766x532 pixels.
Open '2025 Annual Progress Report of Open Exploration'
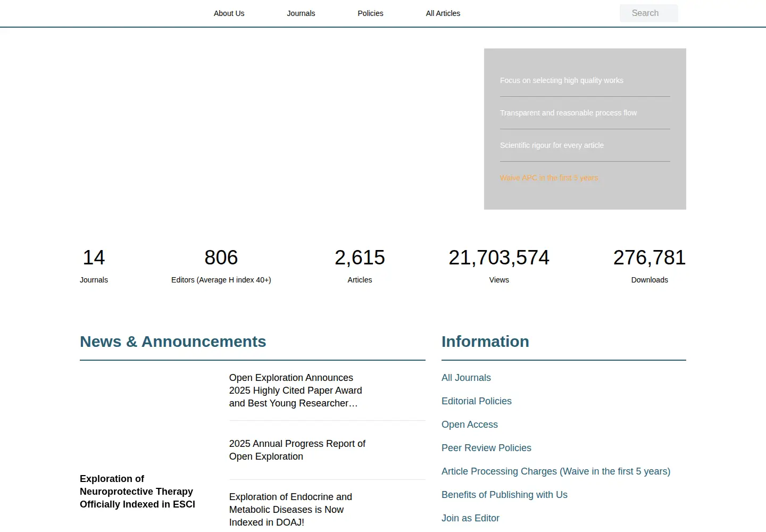(297, 450)
